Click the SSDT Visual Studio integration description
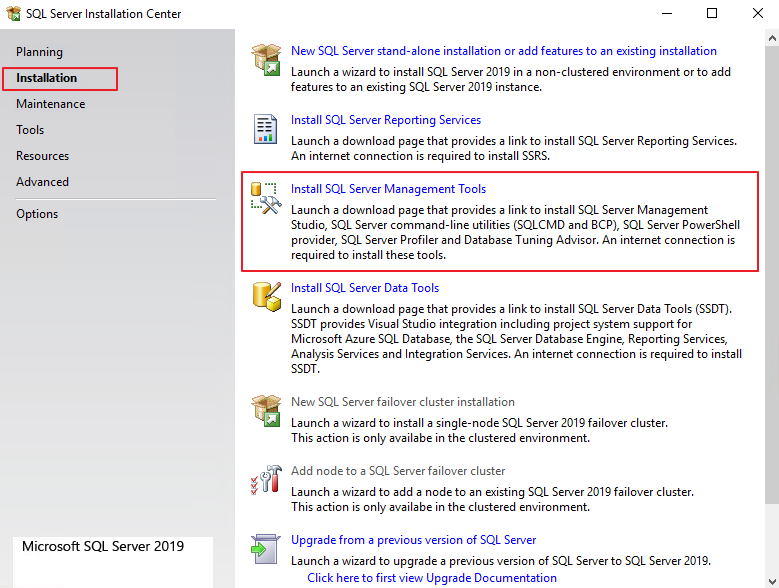779x588 pixels. 516,339
